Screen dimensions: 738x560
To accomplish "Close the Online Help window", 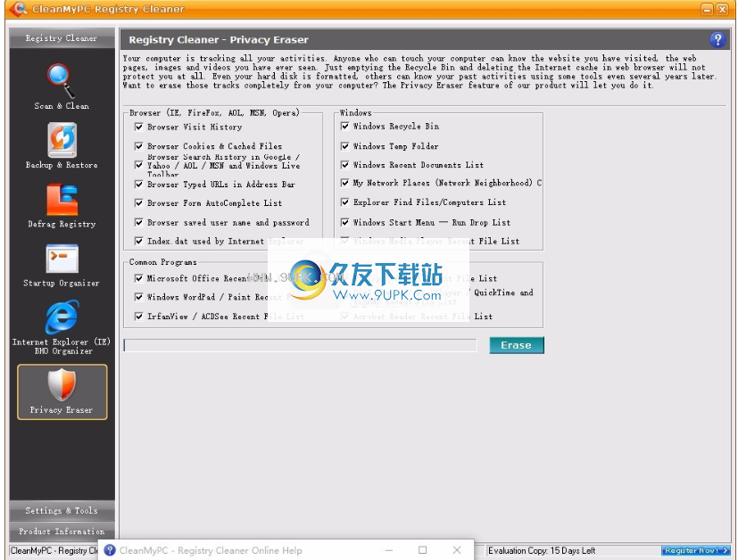I will [457, 550].
